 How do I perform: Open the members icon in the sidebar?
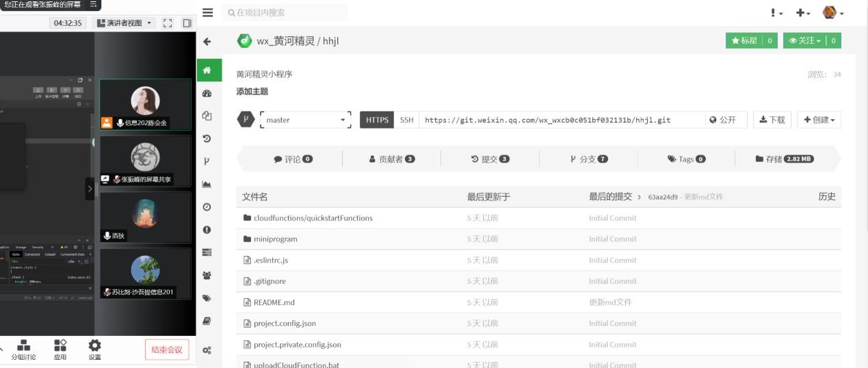(207, 275)
